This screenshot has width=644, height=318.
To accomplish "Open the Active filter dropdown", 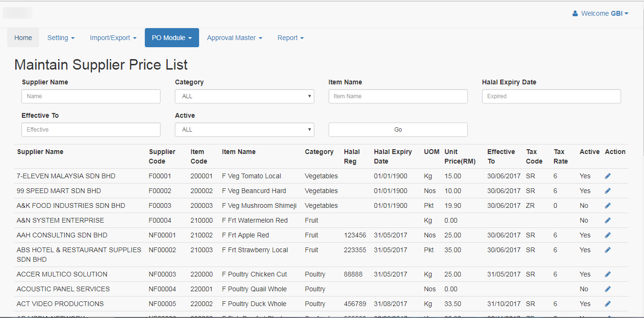I will click(x=244, y=130).
